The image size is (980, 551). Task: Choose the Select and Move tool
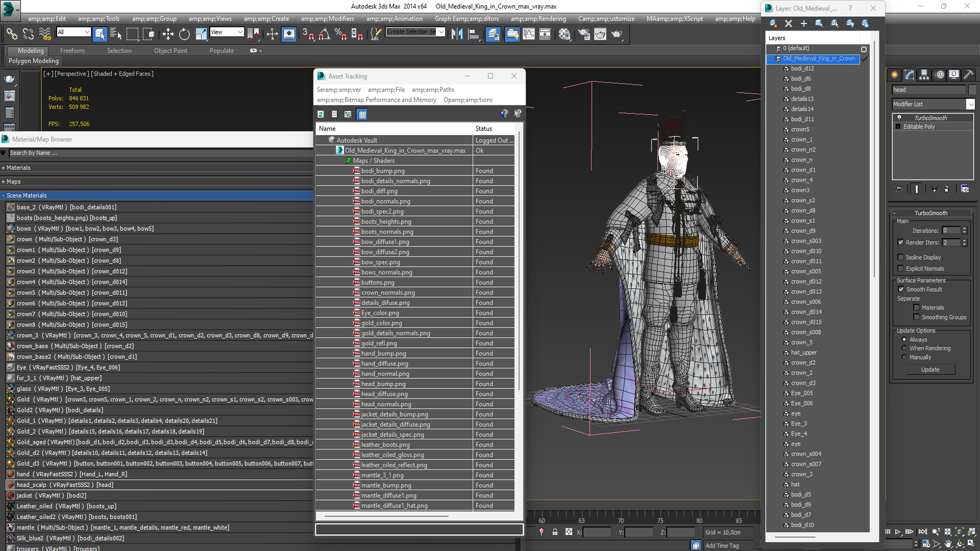coord(168,34)
